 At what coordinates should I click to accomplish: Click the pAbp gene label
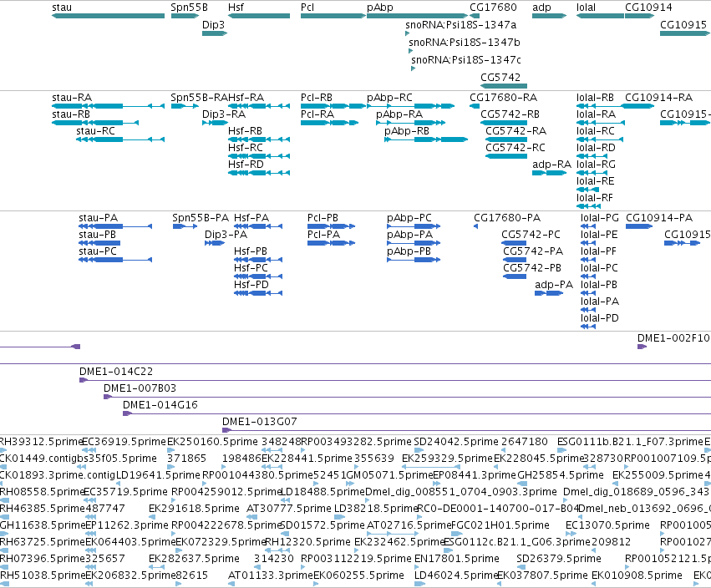380,8
